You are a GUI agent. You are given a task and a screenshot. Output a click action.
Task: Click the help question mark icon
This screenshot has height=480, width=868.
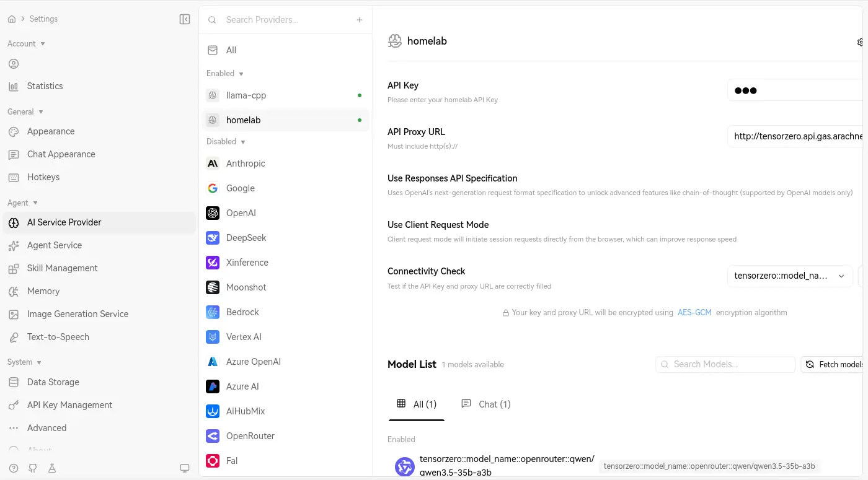14,468
